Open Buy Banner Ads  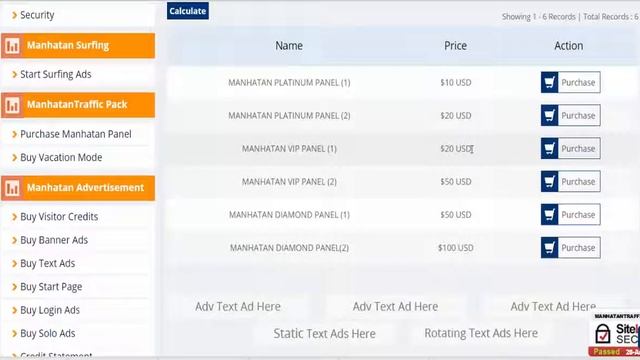click(54, 240)
